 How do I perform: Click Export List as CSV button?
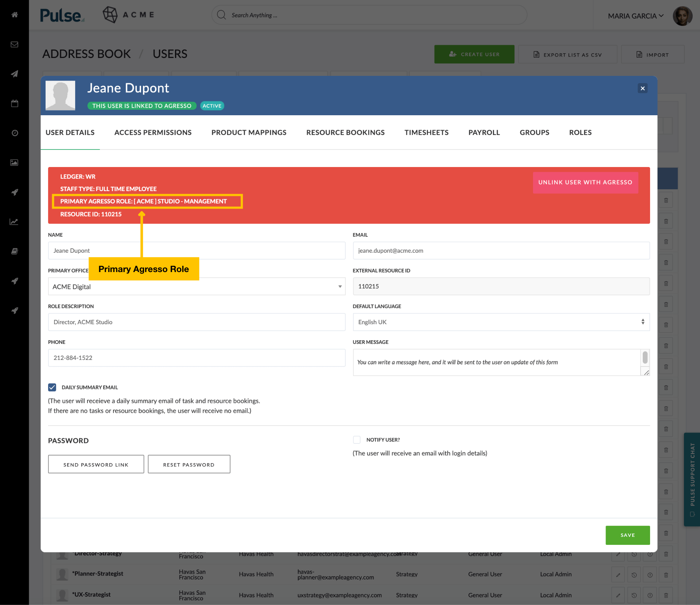[567, 54]
